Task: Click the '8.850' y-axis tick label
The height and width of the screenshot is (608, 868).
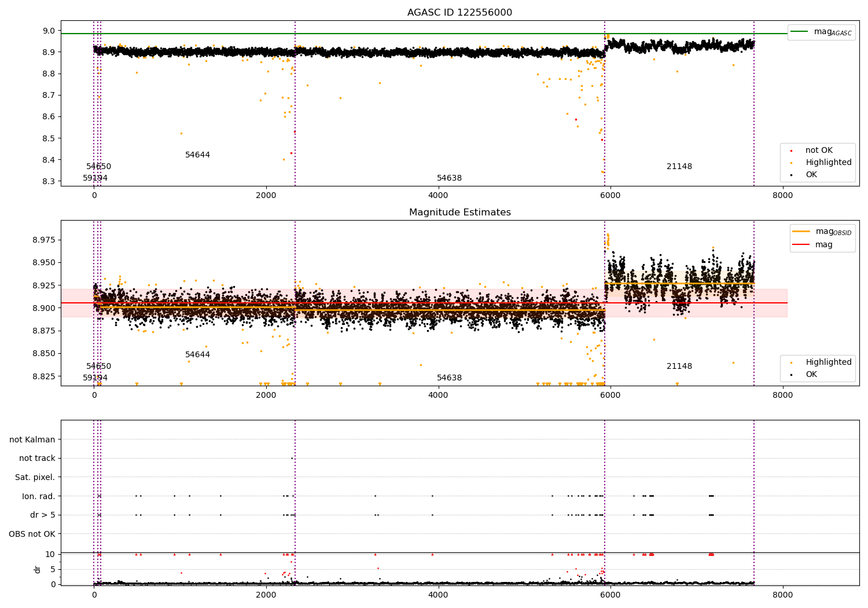Action: [x=45, y=353]
